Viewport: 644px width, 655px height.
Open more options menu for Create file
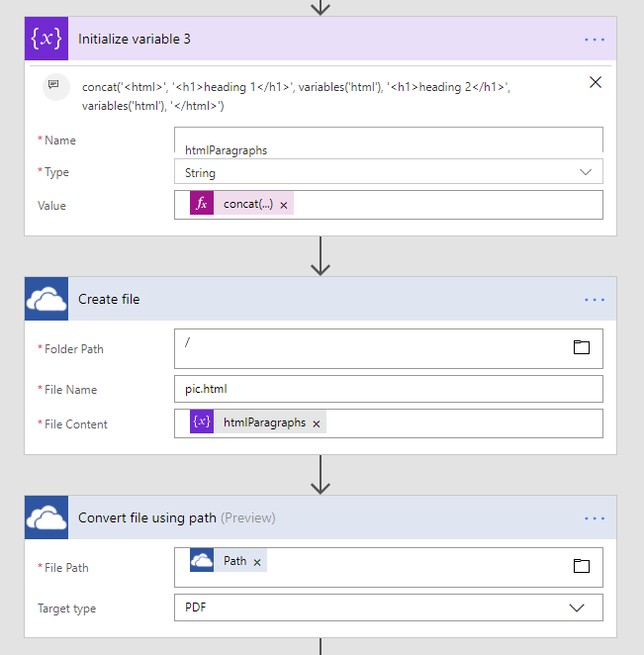click(594, 299)
